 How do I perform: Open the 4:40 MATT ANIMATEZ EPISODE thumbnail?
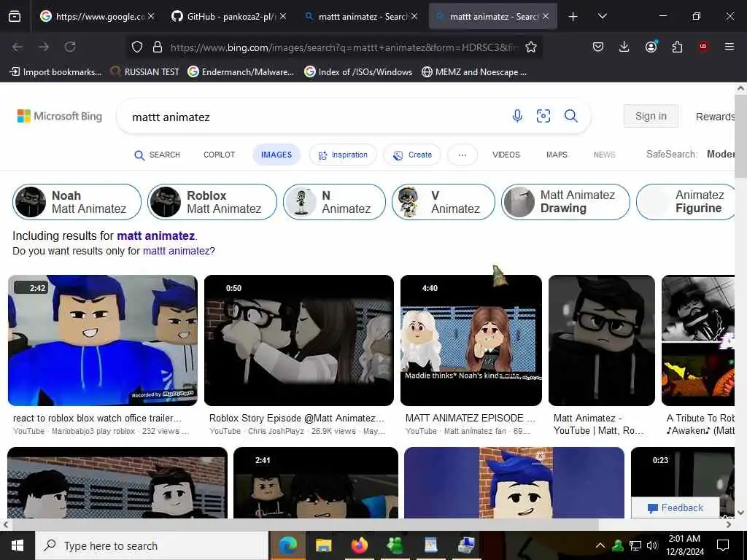(x=471, y=341)
